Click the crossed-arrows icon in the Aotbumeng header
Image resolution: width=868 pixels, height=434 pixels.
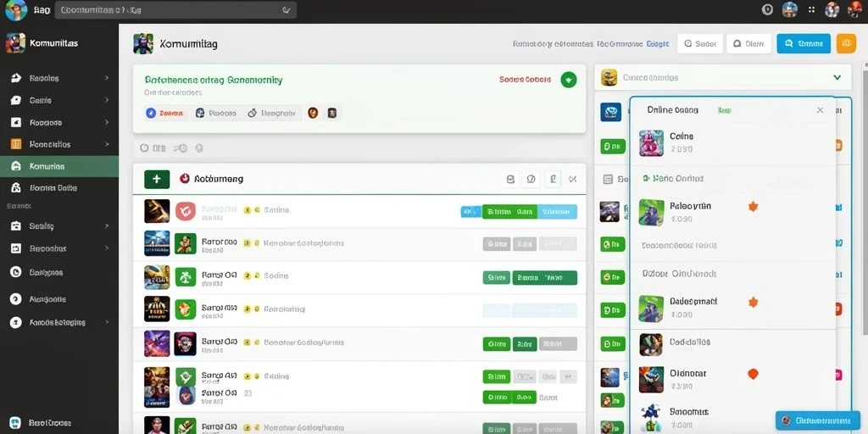pos(573,179)
